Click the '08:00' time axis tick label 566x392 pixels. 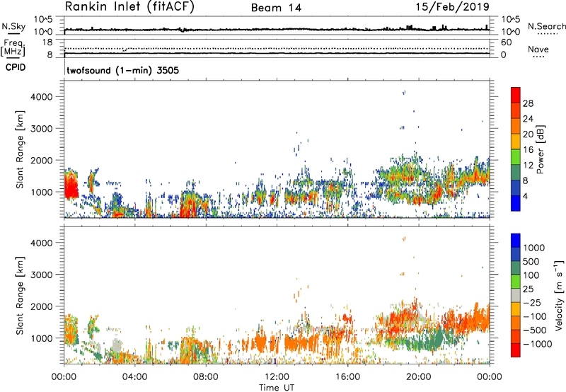pos(205,377)
